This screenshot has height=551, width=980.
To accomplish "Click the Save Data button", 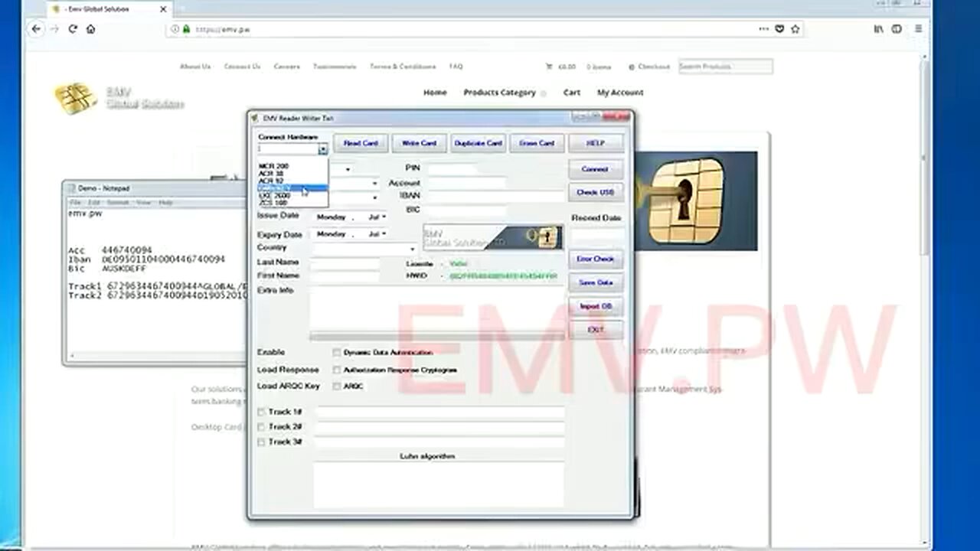I will point(596,282).
